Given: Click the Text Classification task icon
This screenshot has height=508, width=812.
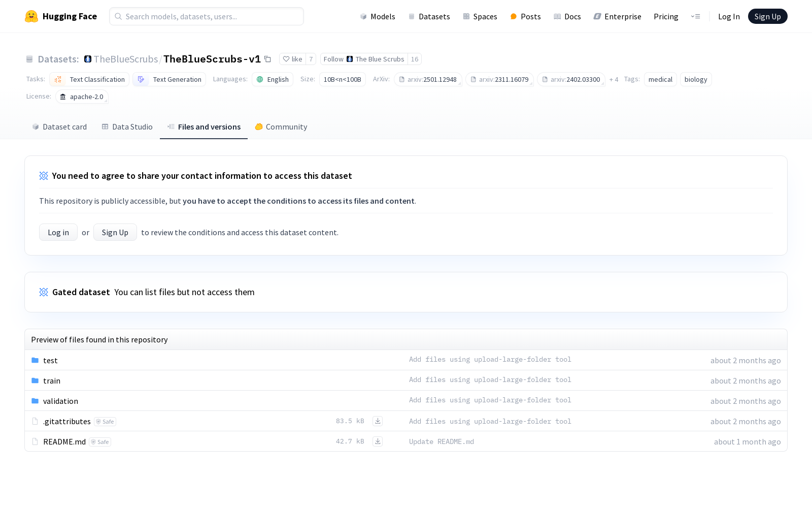Looking at the screenshot, I should [x=58, y=79].
